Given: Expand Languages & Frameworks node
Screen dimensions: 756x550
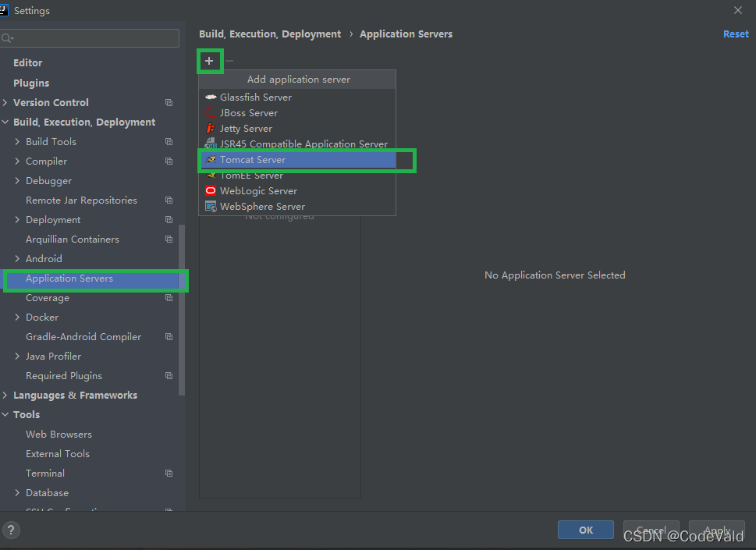Looking at the screenshot, I should point(5,396).
